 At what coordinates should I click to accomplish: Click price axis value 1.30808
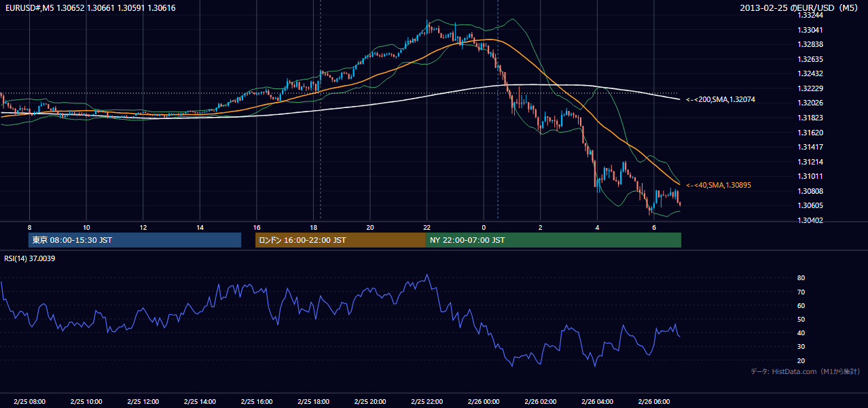[x=812, y=191]
